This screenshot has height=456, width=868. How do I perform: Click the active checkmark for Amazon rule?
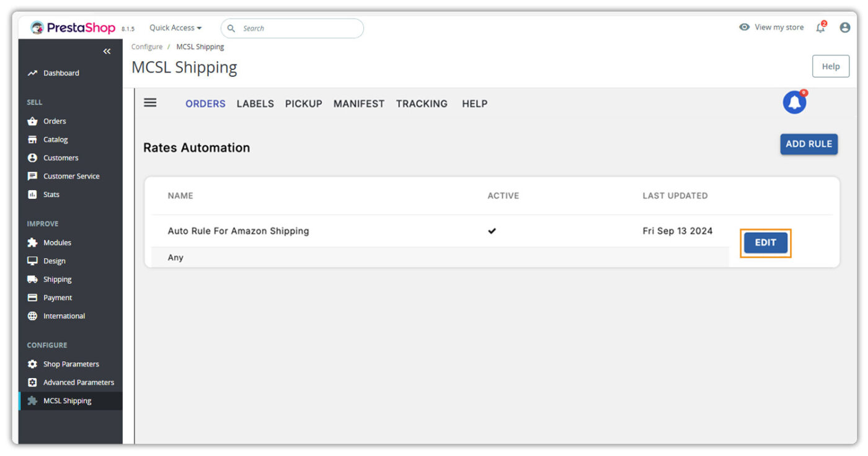pos(492,231)
